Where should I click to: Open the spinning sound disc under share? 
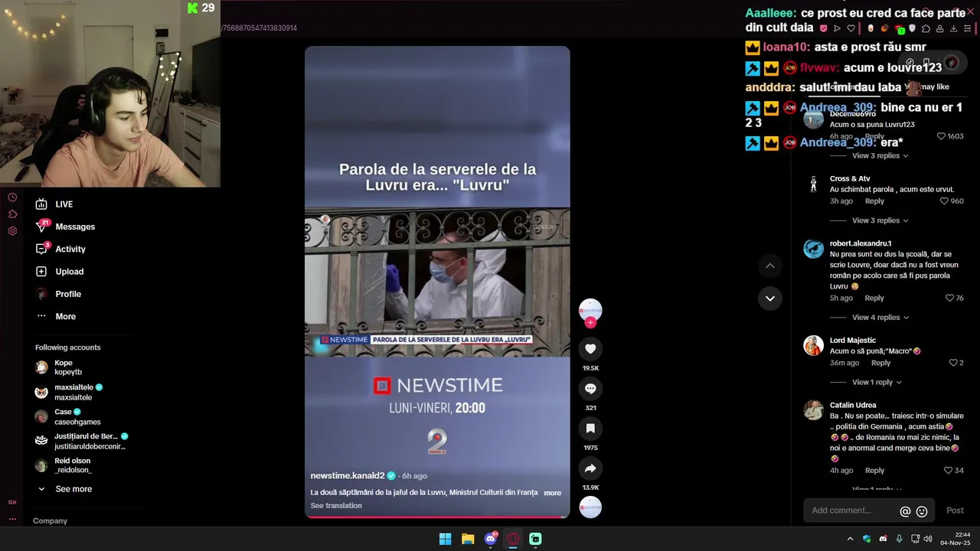(590, 507)
